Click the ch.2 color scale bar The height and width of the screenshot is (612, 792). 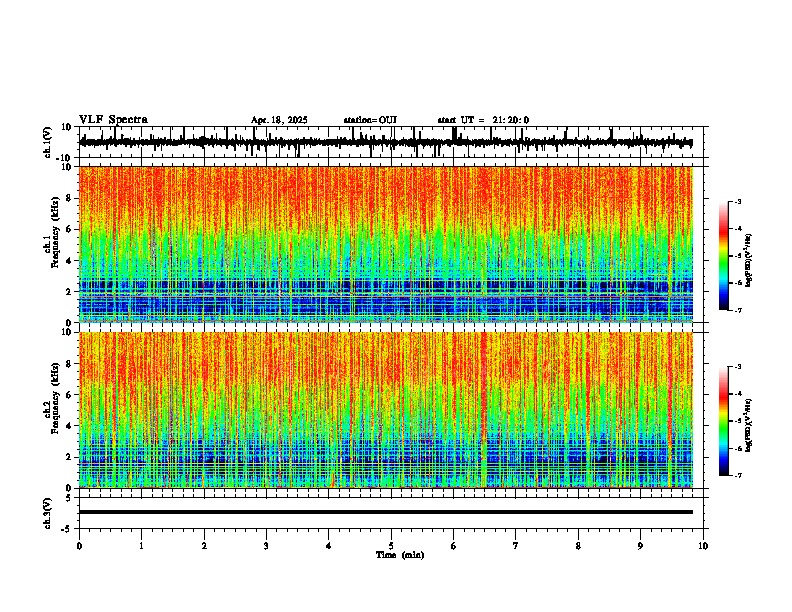724,421
